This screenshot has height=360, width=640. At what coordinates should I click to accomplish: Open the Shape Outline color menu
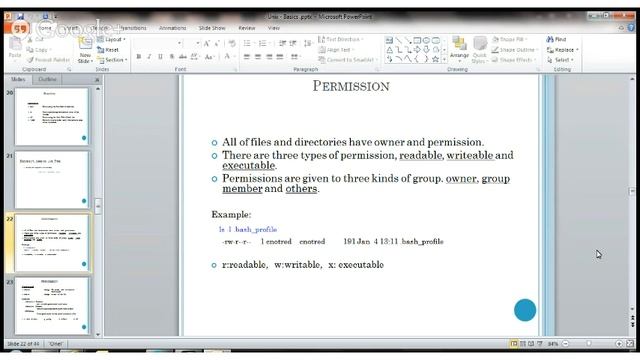pos(515,50)
